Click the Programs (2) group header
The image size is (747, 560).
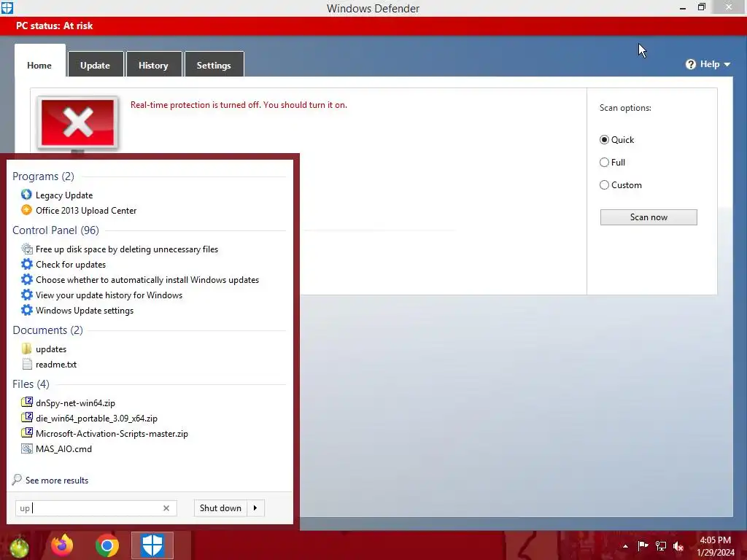pos(43,176)
